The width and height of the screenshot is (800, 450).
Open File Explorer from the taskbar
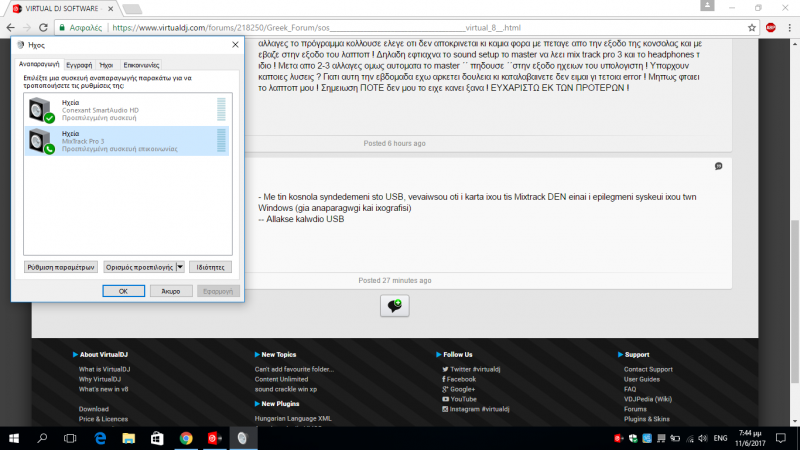point(130,438)
